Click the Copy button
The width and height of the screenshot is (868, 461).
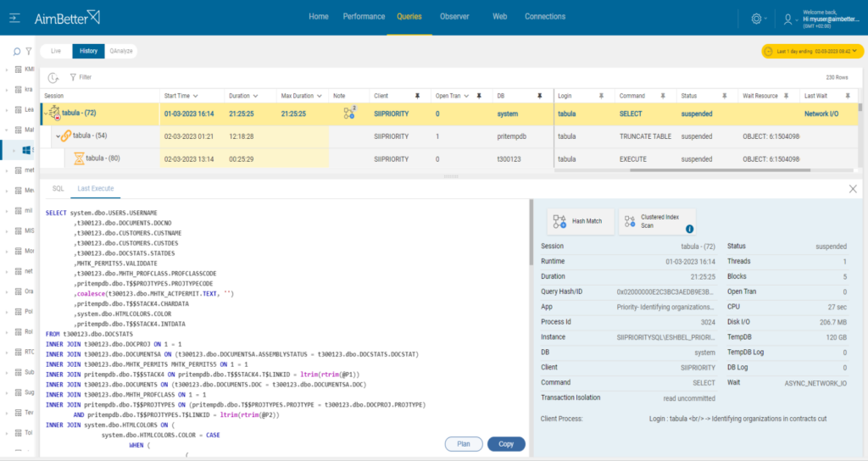(x=506, y=444)
